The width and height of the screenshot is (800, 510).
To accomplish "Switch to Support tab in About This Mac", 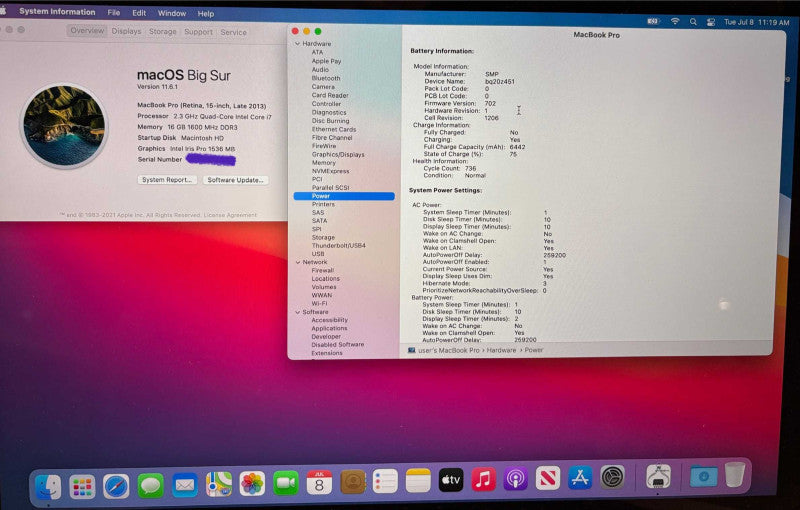I will [x=198, y=32].
